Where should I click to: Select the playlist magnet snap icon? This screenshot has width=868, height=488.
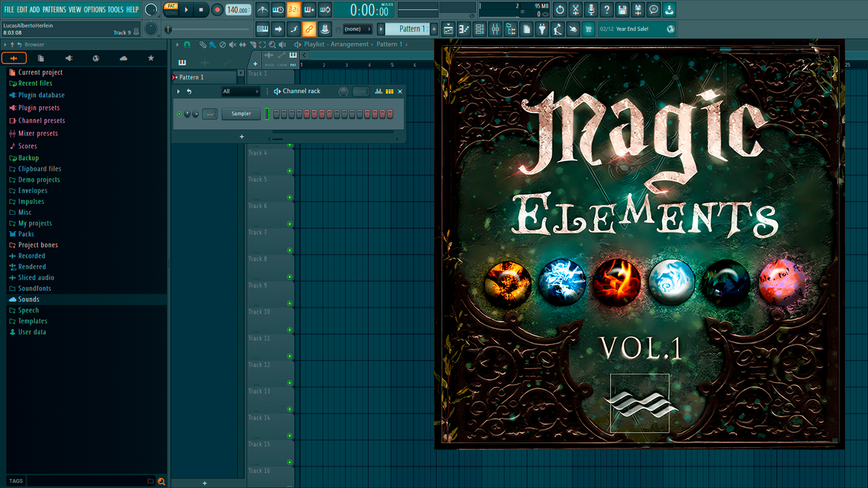187,44
